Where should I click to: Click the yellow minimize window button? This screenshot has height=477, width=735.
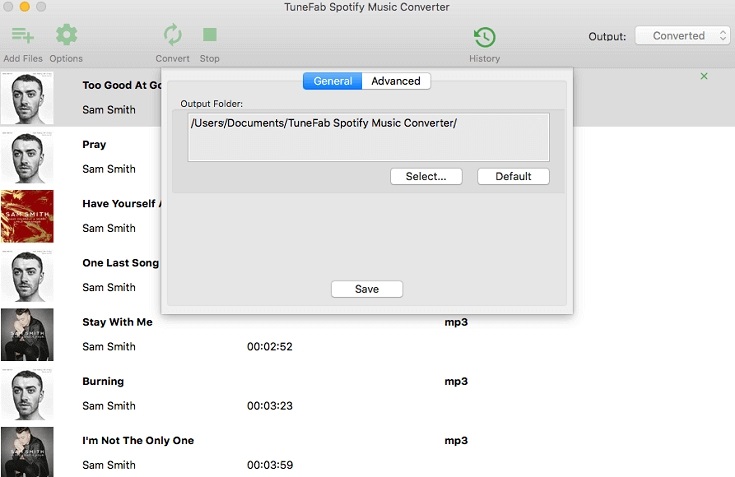[25, 7]
